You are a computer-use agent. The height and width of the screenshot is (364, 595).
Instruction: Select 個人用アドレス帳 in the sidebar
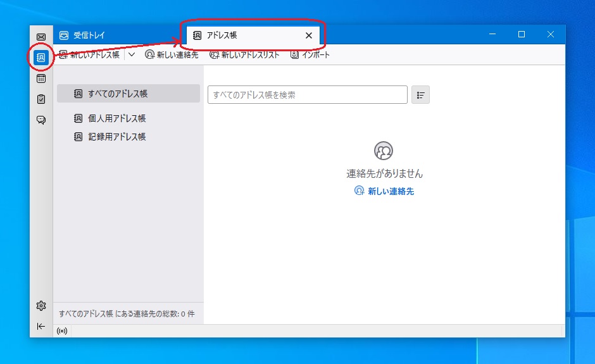(x=117, y=118)
